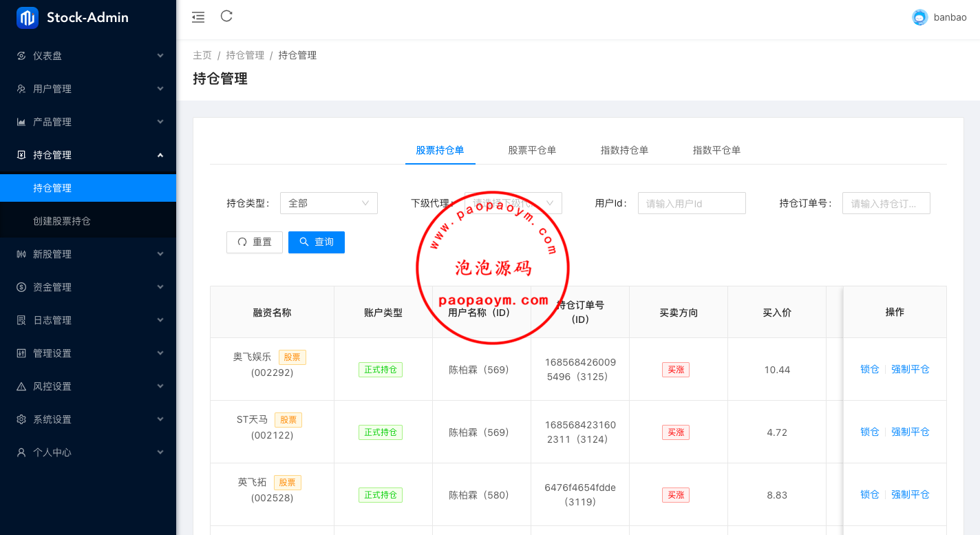This screenshot has width=980, height=535.
Task: Expand the 用户管理 sidebar menu
Action: click(88, 89)
